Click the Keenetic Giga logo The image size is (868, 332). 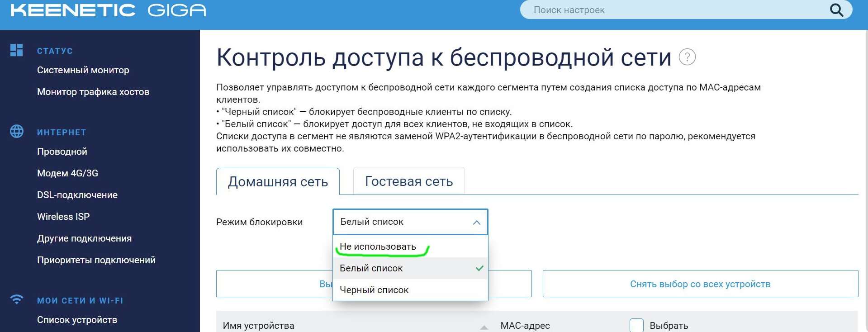click(x=108, y=10)
